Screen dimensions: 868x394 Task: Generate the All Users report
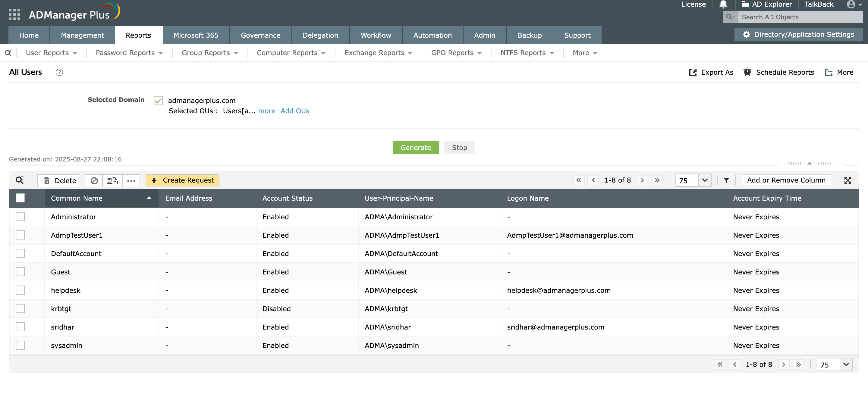pyautogui.click(x=416, y=148)
